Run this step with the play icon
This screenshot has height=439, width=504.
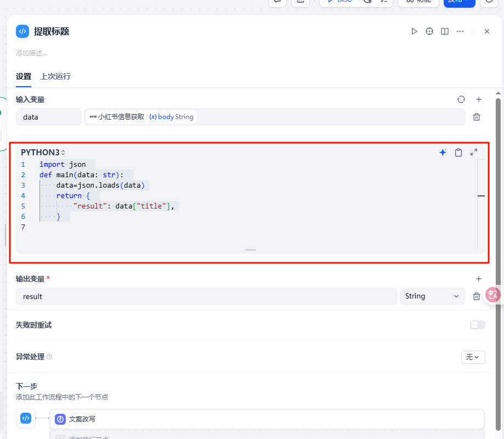(415, 31)
